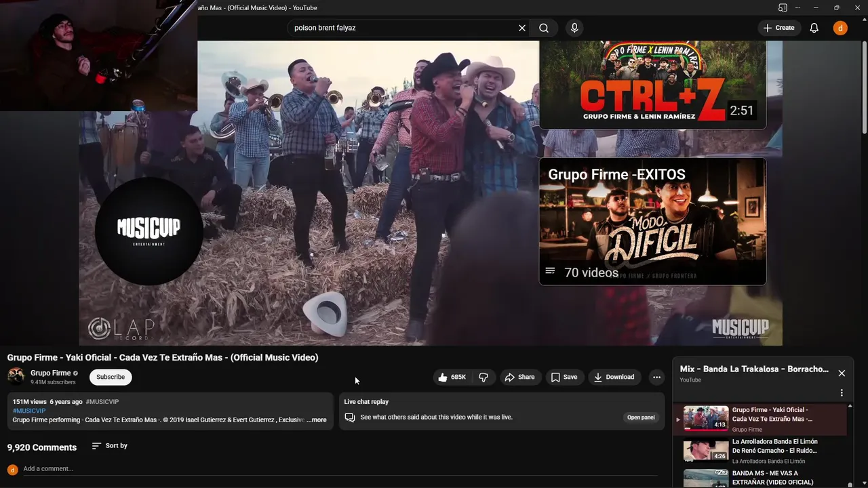Open Grupo Firme channel name link
Viewport: 868px width, 488px height.
point(51,373)
